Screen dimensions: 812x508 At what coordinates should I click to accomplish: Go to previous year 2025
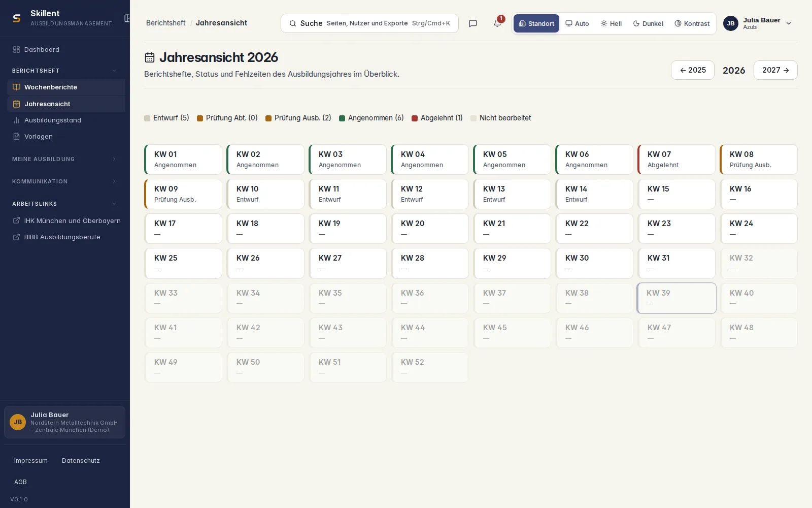(x=693, y=70)
